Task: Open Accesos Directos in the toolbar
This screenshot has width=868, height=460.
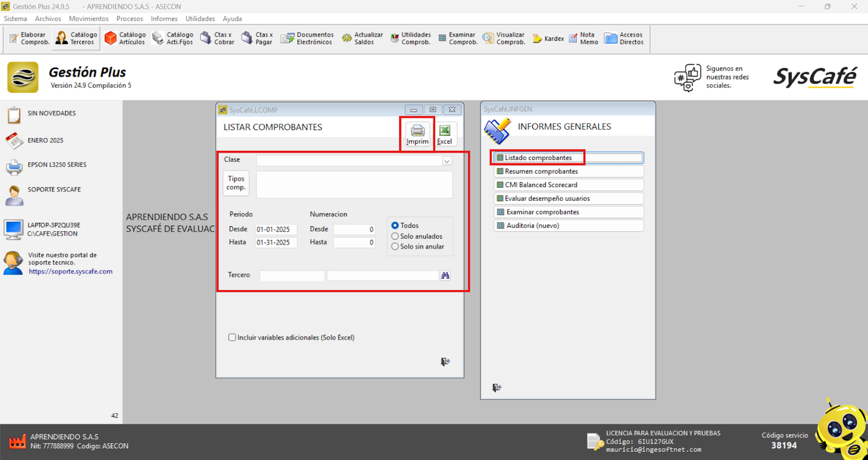Action: [x=624, y=38]
